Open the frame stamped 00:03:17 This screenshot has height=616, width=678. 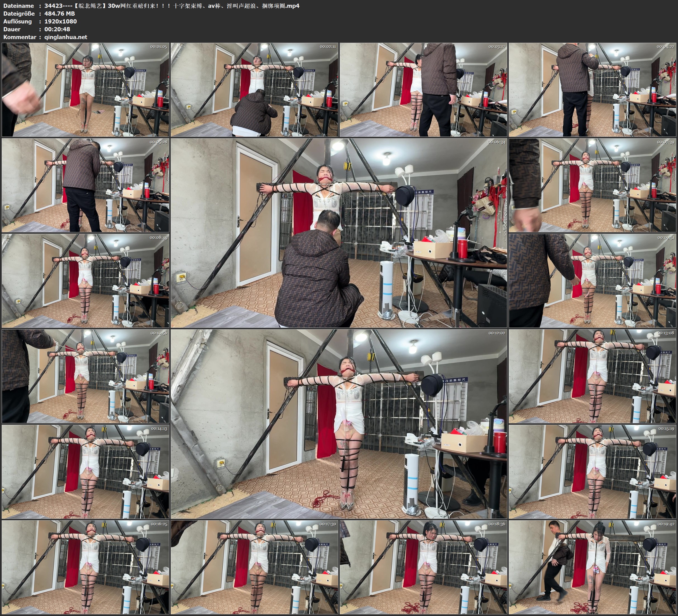[424, 89]
